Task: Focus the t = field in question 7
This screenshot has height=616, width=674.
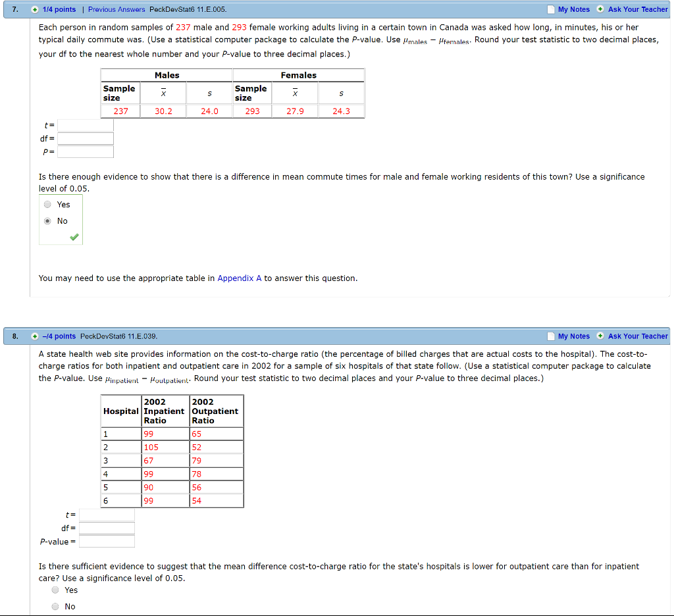Action: click(x=86, y=125)
